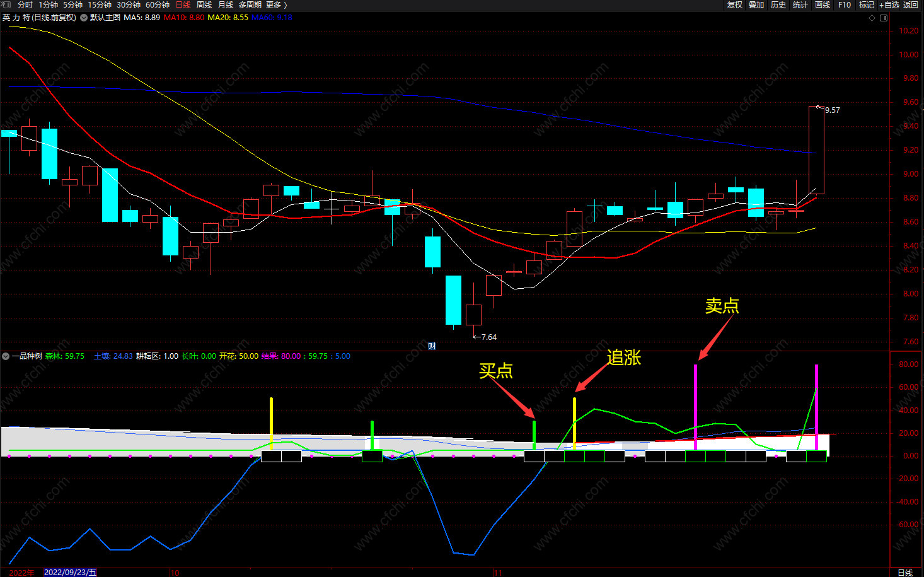Expand 一品种树 sub-indicator dropdown arrow
924x577 pixels.
6,356
